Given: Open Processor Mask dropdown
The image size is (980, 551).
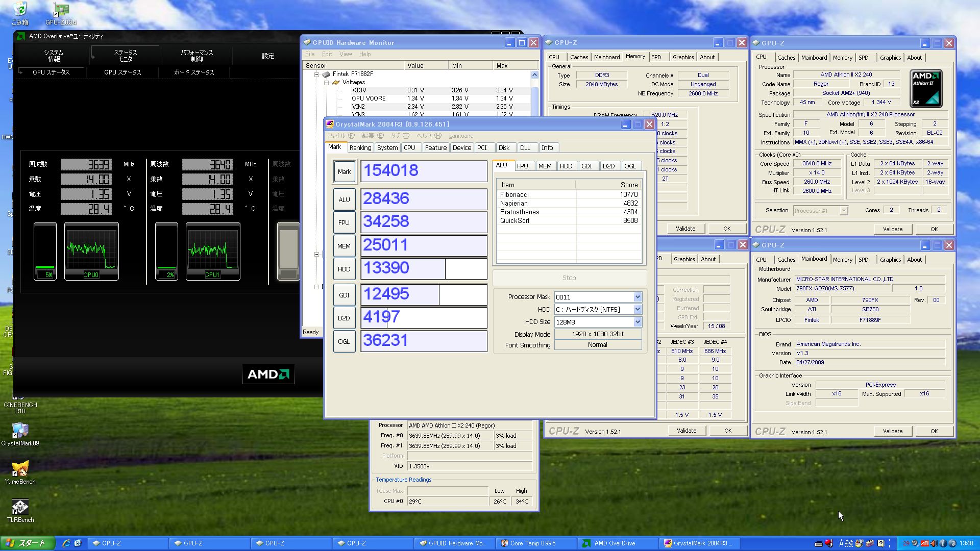Looking at the screenshot, I should tap(638, 297).
